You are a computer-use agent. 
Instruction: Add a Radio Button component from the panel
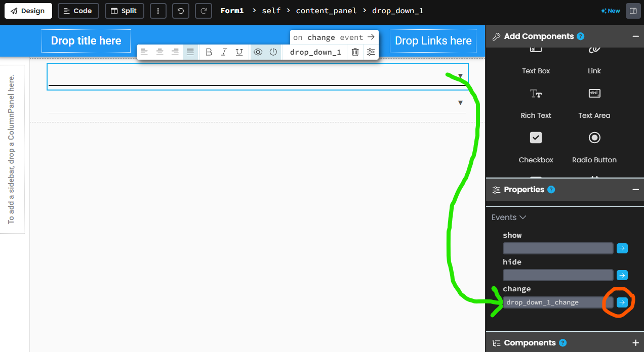tap(594, 148)
